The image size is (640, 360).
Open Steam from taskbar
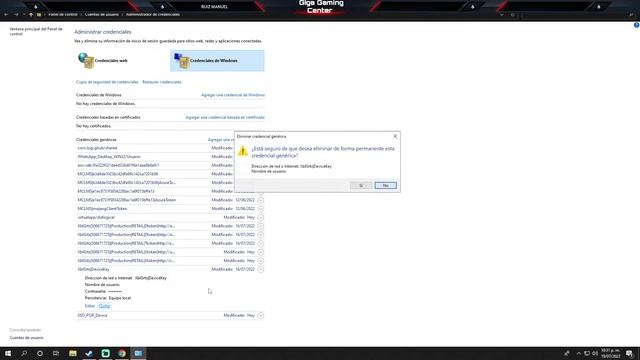pos(89,353)
